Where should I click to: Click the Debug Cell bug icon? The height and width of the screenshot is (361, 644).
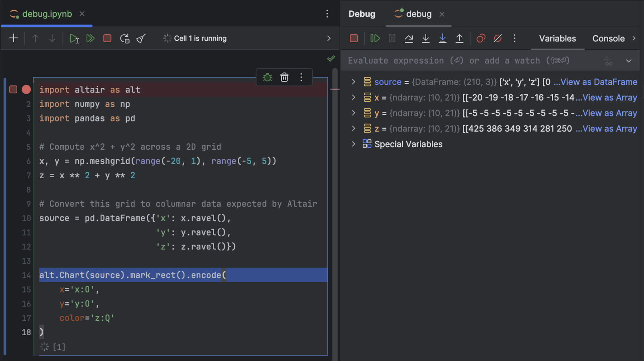pyautogui.click(x=267, y=77)
